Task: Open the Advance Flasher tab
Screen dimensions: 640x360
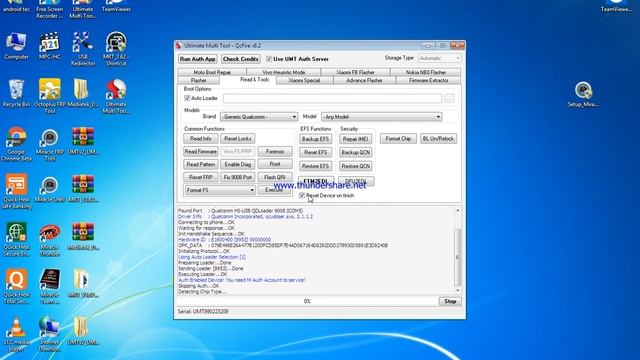Action: coord(364,80)
